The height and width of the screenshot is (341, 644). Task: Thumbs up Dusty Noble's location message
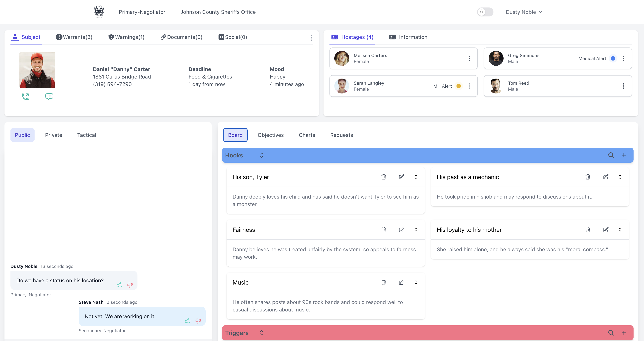120,285
